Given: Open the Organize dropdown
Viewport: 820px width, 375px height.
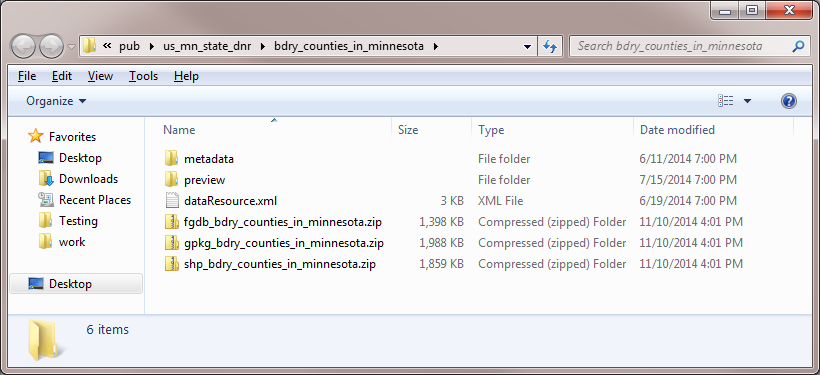Looking at the screenshot, I should 56,101.
